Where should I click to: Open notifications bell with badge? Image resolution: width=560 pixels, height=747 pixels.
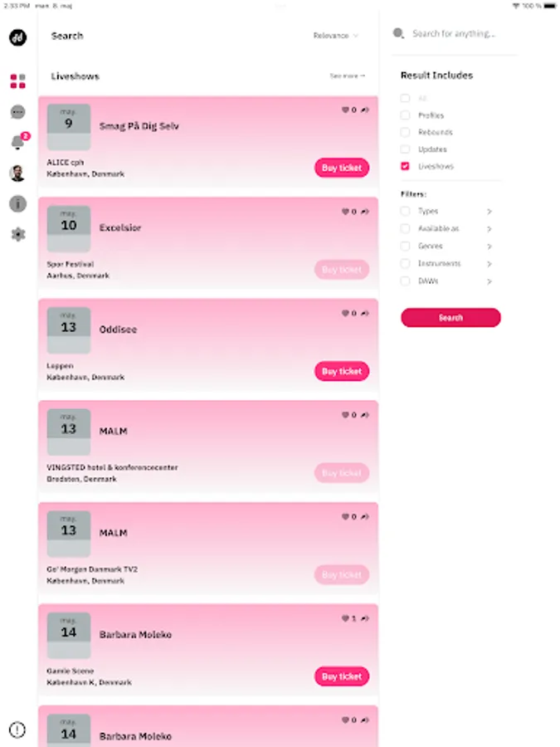tap(17, 143)
